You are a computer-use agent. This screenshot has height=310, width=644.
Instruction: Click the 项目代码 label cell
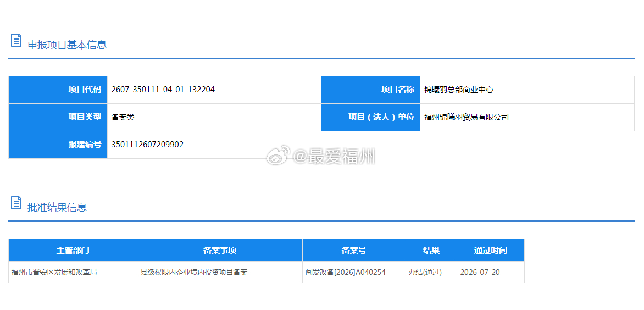tap(58, 90)
